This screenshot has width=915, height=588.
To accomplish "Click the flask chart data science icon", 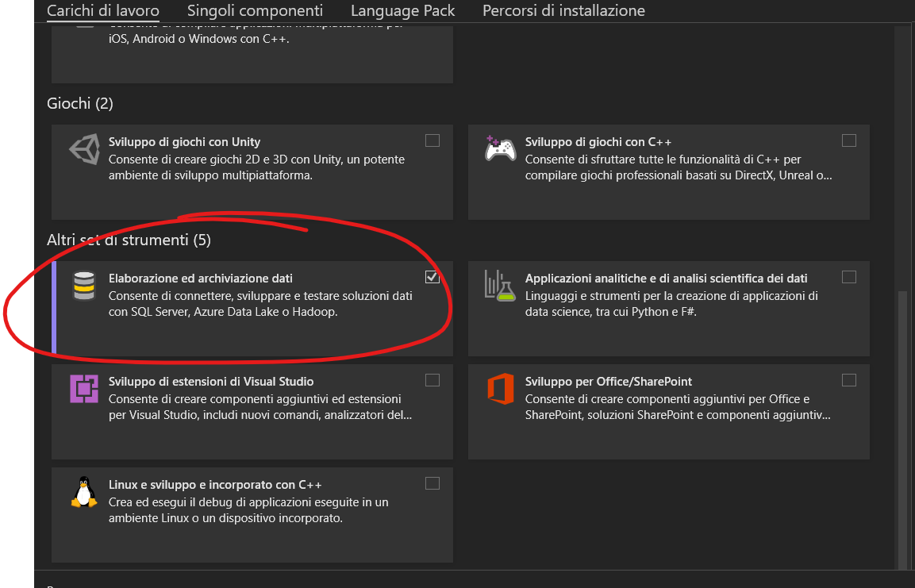I will click(500, 286).
